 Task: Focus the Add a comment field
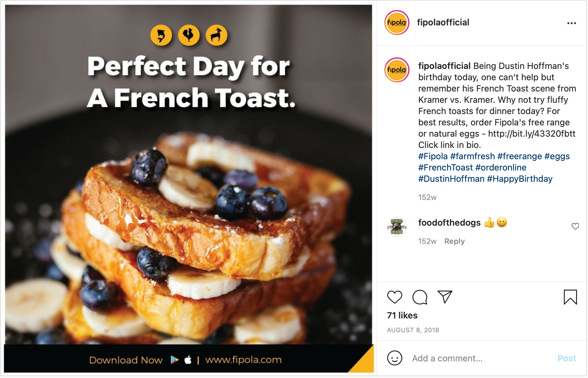click(x=480, y=358)
